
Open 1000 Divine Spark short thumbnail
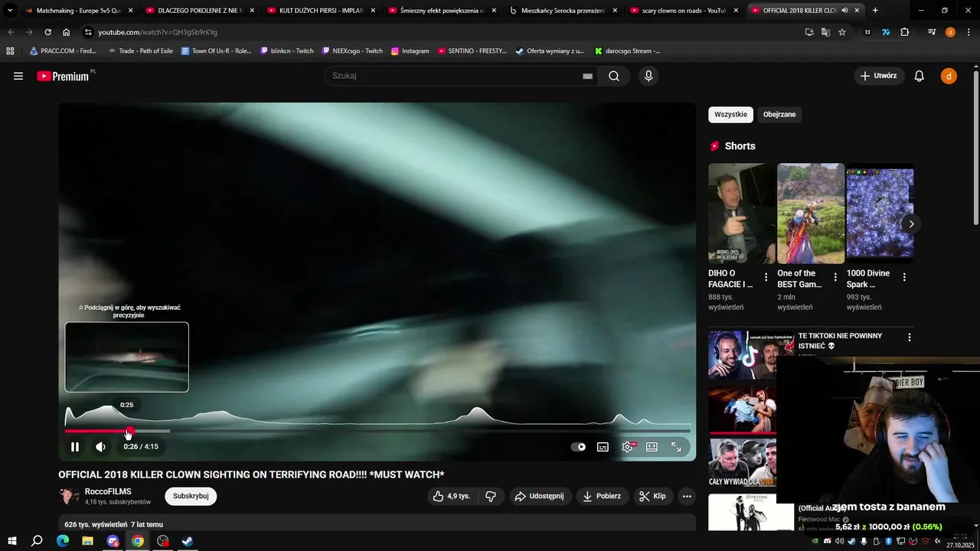[x=880, y=214]
